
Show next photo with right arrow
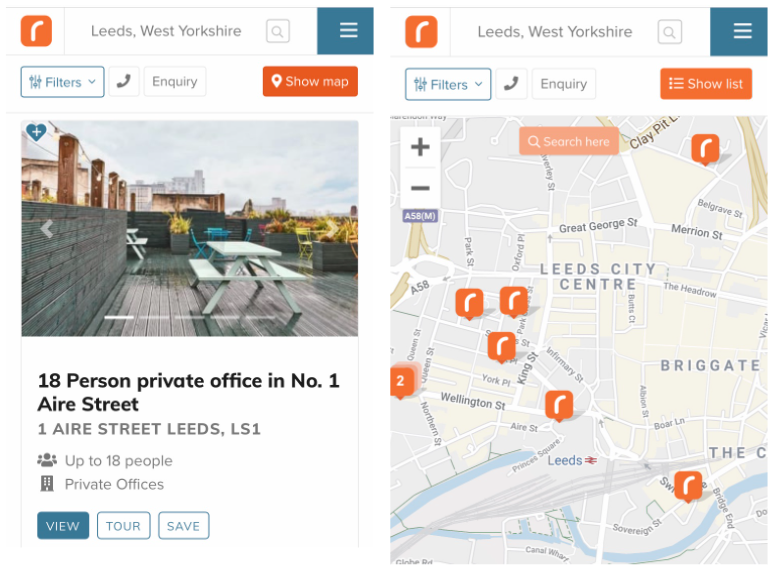[x=332, y=229]
